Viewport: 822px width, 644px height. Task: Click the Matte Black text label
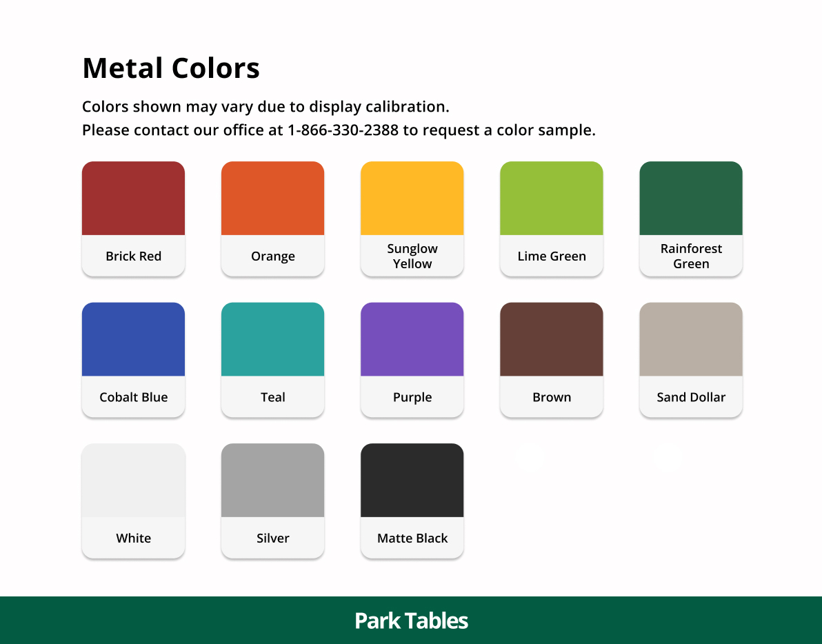[x=412, y=539]
